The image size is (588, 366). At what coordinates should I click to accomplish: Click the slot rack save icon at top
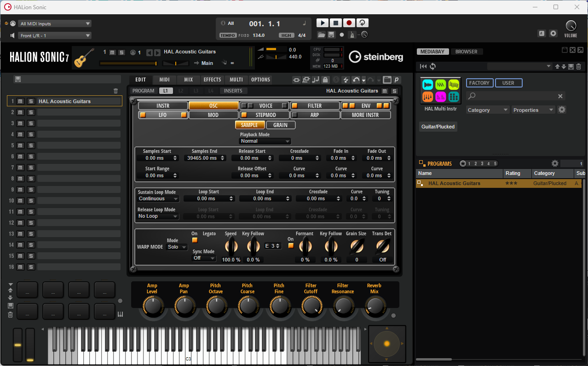pos(17,79)
